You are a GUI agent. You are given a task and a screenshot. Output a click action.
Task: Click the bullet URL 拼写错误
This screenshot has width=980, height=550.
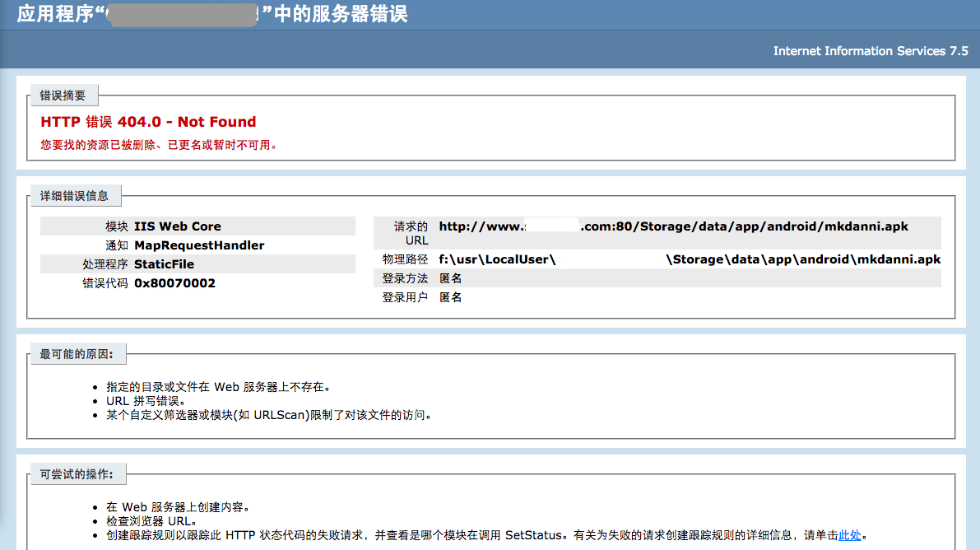point(146,401)
